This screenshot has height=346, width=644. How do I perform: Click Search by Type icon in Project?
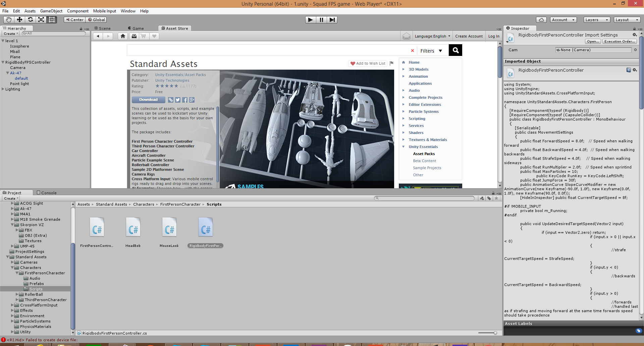click(482, 198)
